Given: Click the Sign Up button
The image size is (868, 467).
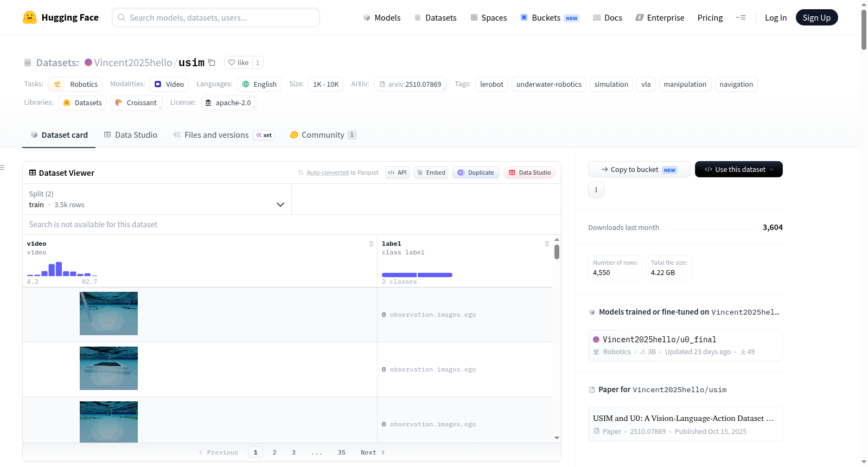Looking at the screenshot, I should pyautogui.click(x=816, y=17).
